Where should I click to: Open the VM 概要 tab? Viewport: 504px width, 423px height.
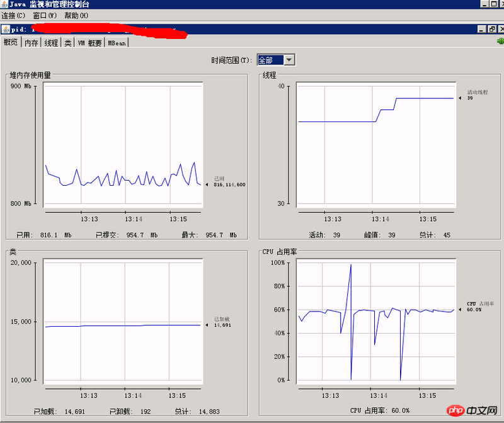(x=89, y=43)
